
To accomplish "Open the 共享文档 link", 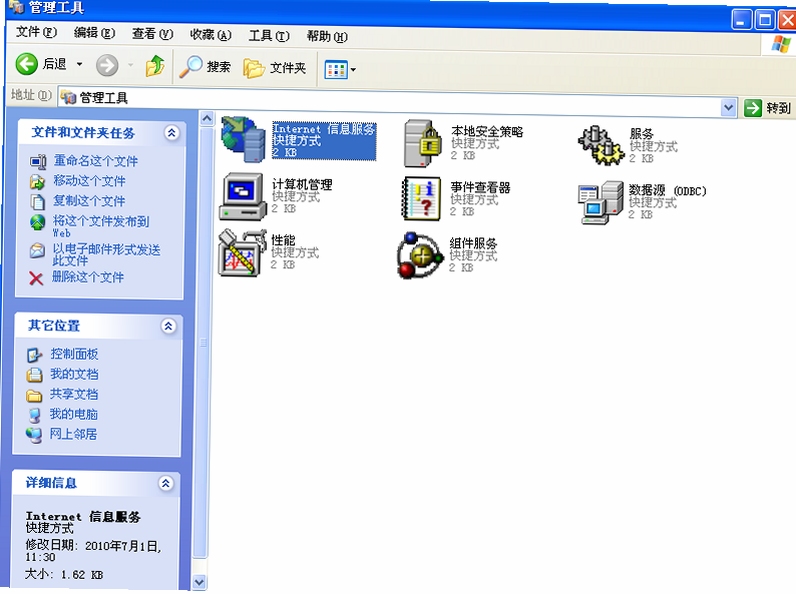I will [74, 394].
